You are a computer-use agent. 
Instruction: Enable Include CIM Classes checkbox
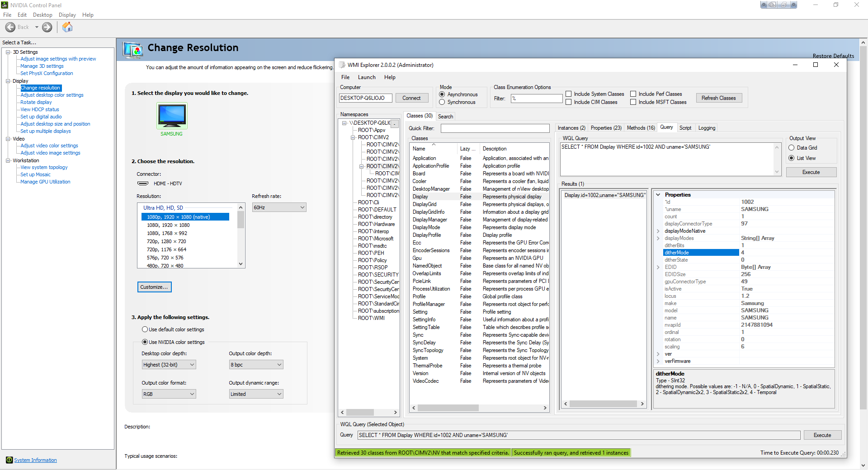pyautogui.click(x=569, y=102)
